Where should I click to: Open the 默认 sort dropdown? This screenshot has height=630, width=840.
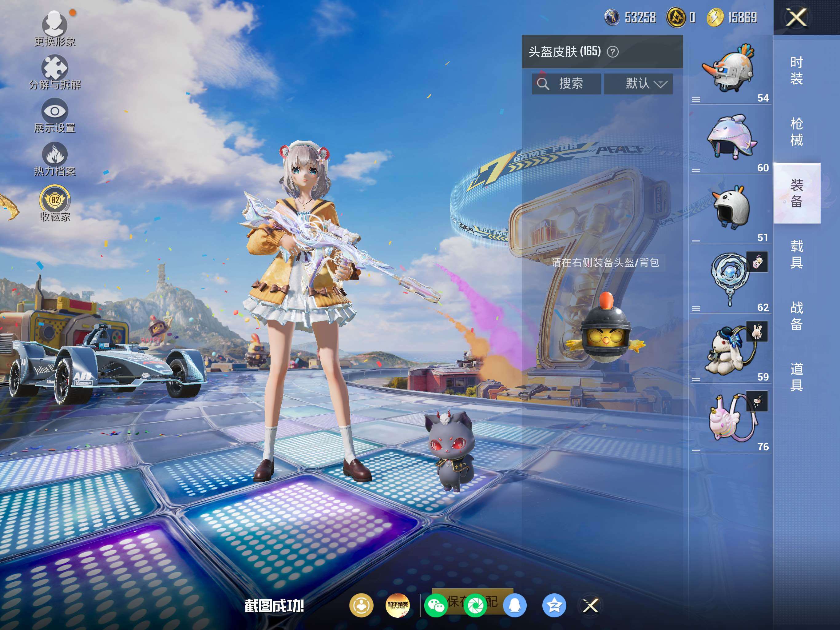638,84
